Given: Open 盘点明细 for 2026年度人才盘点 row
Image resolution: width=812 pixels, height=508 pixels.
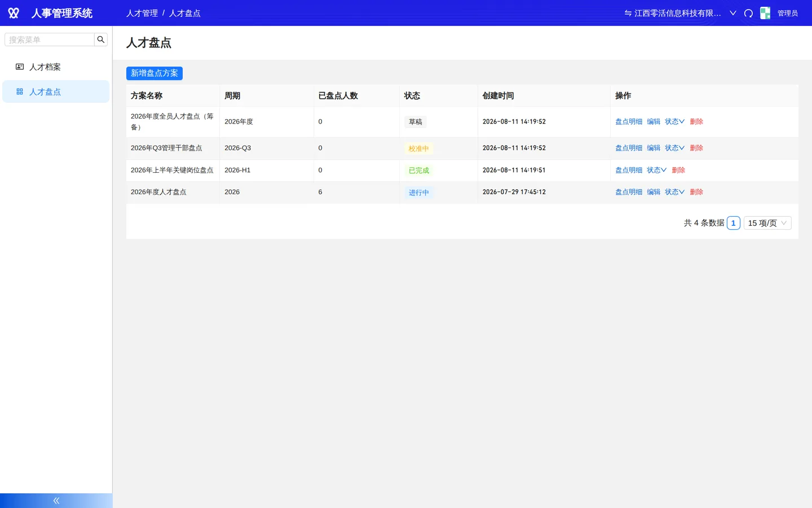Looking at the screenshot, I should click(629, 192).
